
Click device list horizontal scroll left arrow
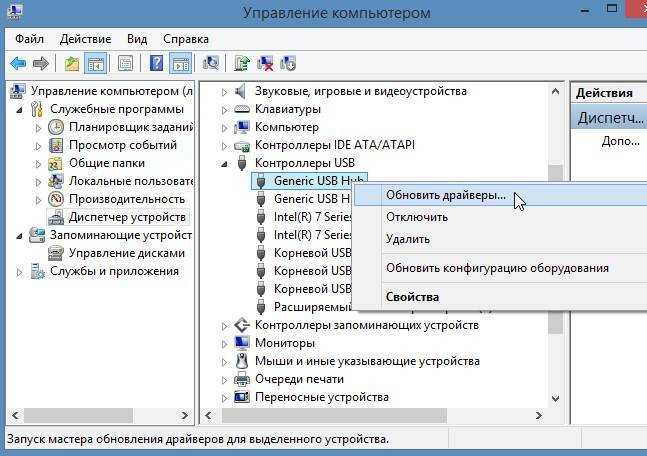[209, 416]
